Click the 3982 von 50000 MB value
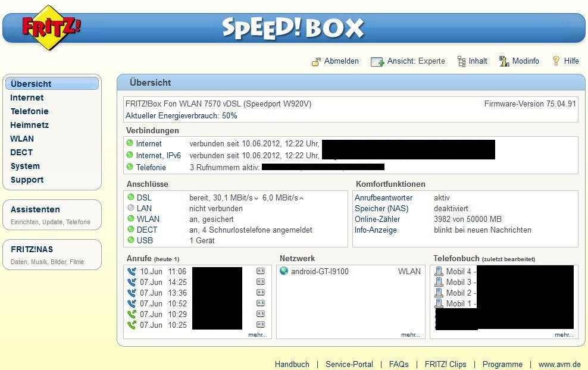Screen dimensions: 588x370 click(467, 219)
